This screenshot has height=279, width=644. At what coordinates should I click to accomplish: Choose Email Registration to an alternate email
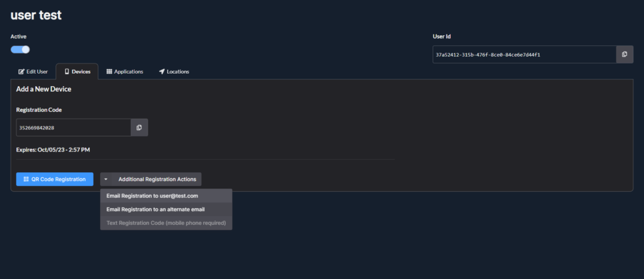tap(166, 209)
